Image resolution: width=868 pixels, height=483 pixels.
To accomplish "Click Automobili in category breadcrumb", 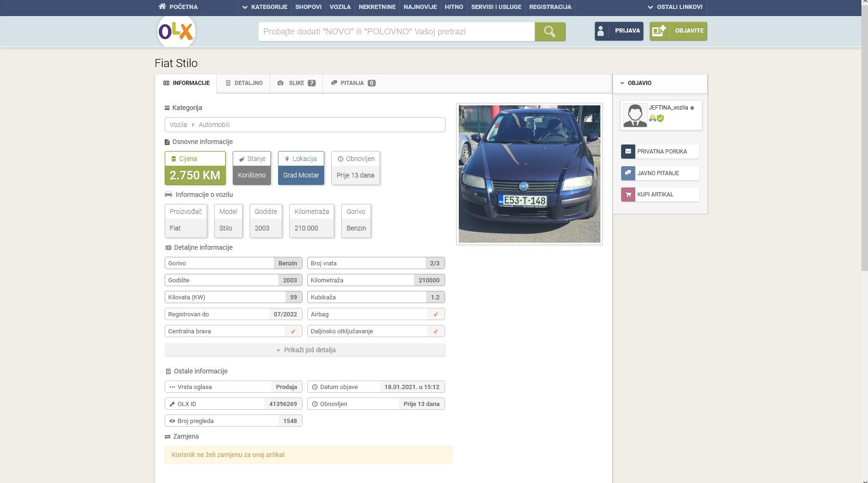I will coord(214,125).
